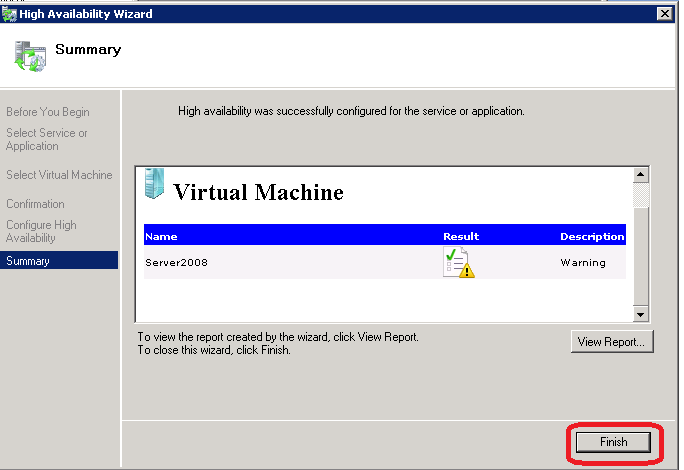This screenshot has height=470, width=684.
Task: Close the High Availability Wizard window
Action: [x=664, y=13]
